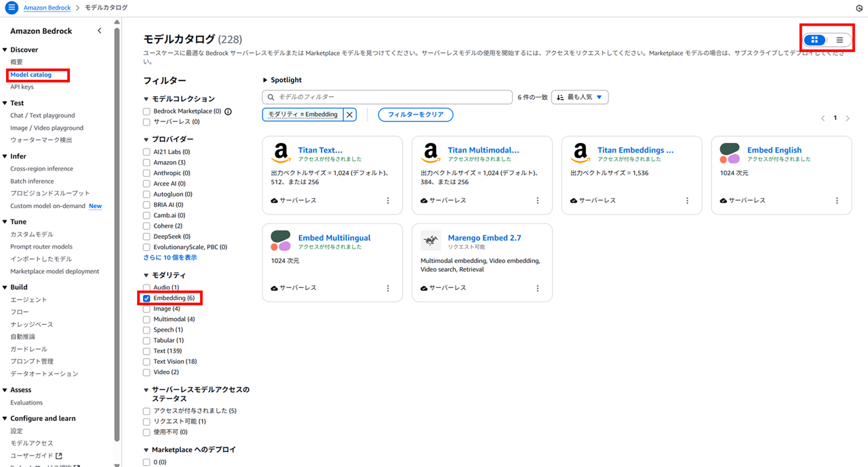Image resolution: width=868 pixels, height=467 pixels.
Task: Click the Amazon logo on Titan Multimodal card
Action: pyautogui.click(x=431, y=153)
